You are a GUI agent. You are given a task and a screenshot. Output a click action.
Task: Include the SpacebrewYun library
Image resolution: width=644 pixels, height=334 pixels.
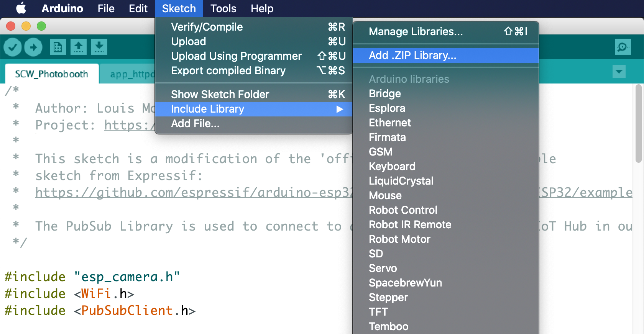(x=446, y=283)
